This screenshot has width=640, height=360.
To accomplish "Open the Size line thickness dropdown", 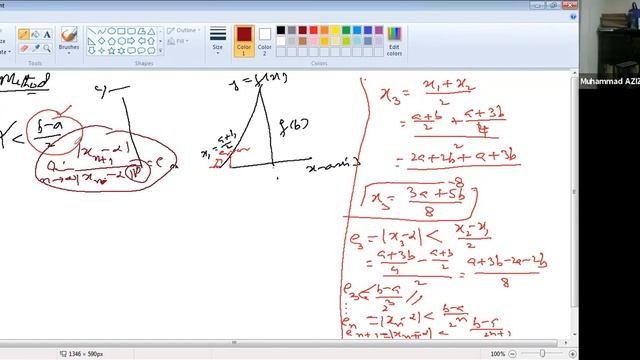I will [218, 41].
